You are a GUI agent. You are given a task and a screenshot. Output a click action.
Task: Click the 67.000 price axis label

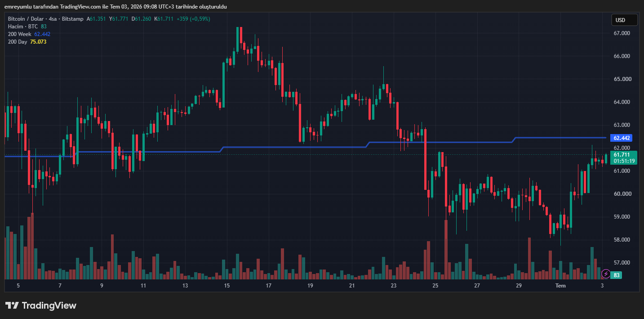pos(622,33)
